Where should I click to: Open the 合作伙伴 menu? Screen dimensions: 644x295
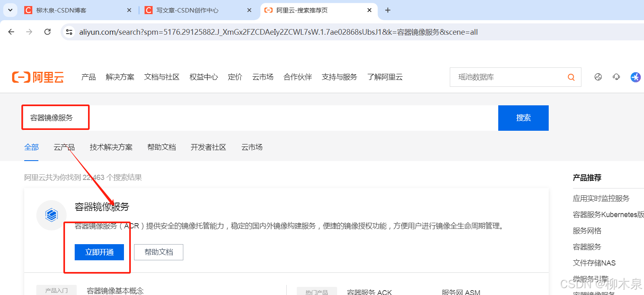pos(298,77)
